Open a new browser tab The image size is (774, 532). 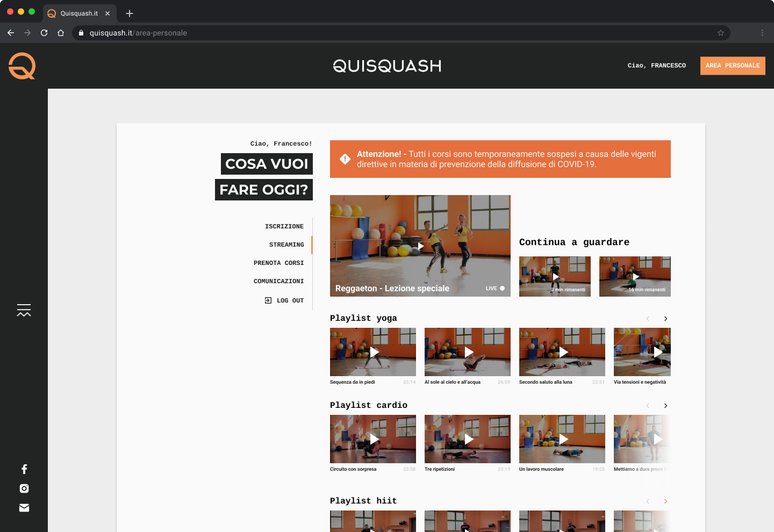click(x=130, y=13)
